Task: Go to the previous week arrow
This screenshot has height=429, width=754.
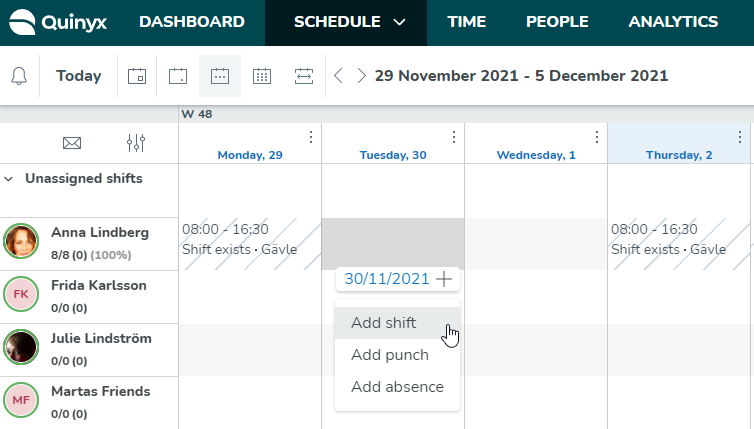Action: (x=338, y=76)
